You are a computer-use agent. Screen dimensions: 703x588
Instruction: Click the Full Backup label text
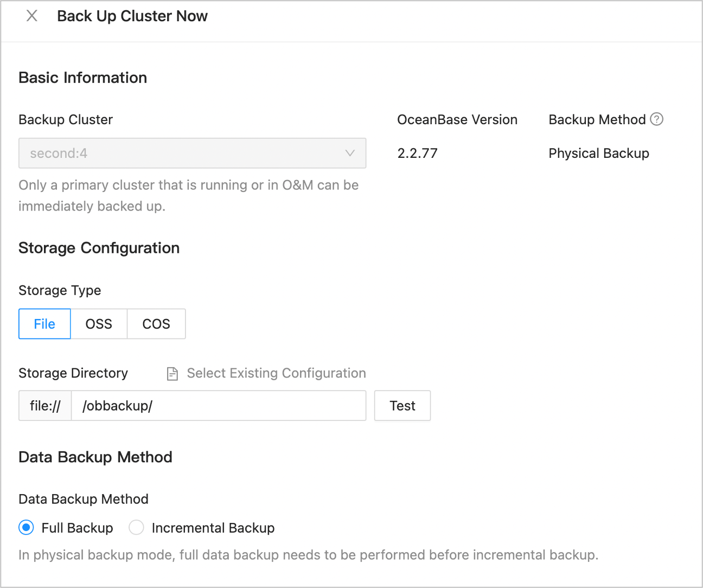[77, 528]
